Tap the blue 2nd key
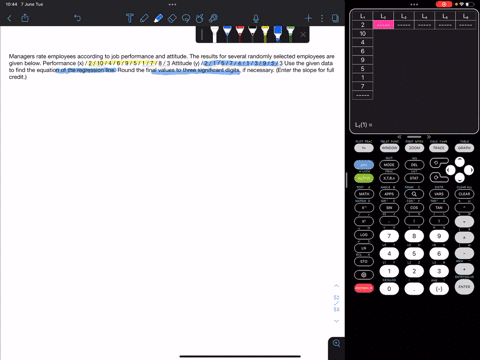The image size is (480, 360). (364, 165)
